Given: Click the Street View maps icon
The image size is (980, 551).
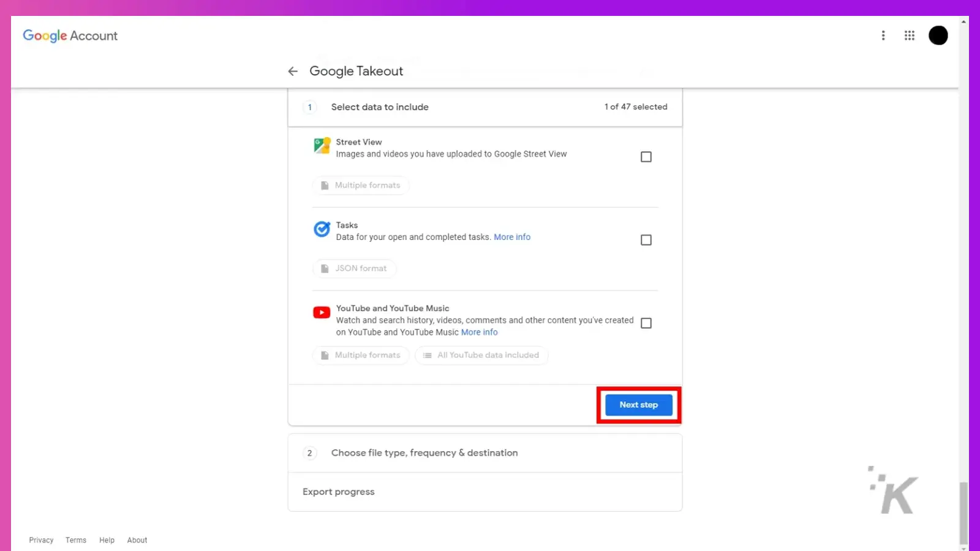Looking at the screenshot, I should 322,146.
